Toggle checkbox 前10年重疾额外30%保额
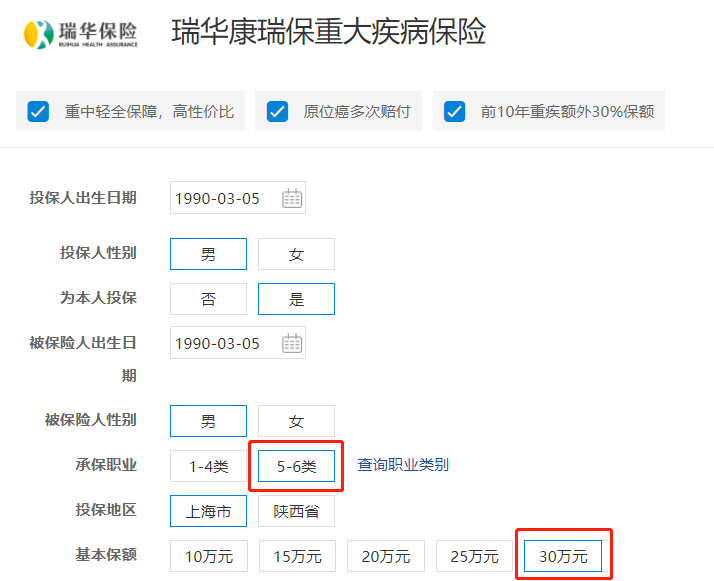 pos(454,112)
